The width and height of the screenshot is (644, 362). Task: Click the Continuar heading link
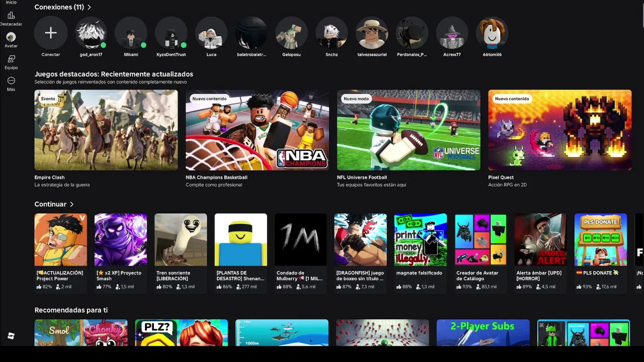[50, 205]
